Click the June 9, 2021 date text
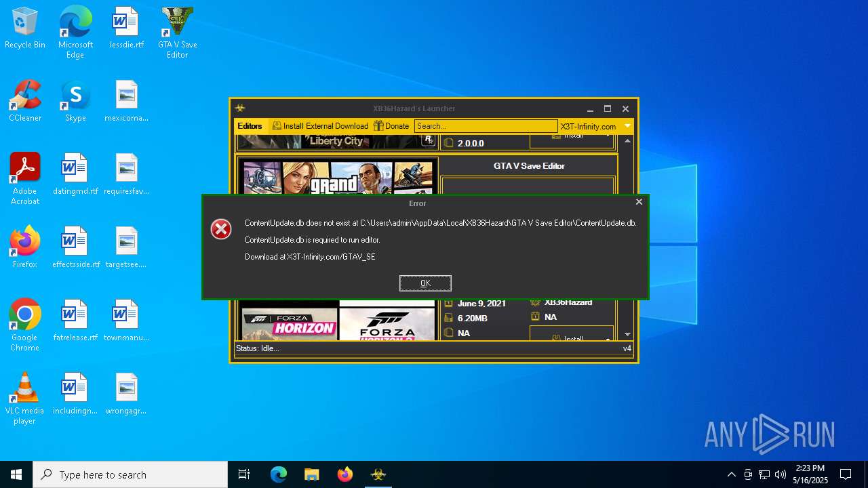 pyautogui.click(x=481, y=304)
